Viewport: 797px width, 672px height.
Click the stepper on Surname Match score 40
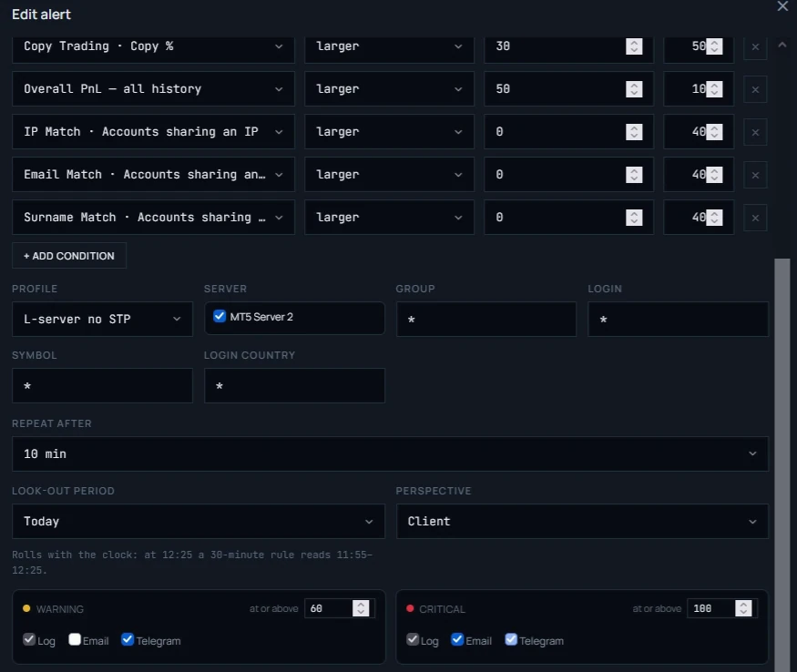pyautogui.click(x=714, y=217)
